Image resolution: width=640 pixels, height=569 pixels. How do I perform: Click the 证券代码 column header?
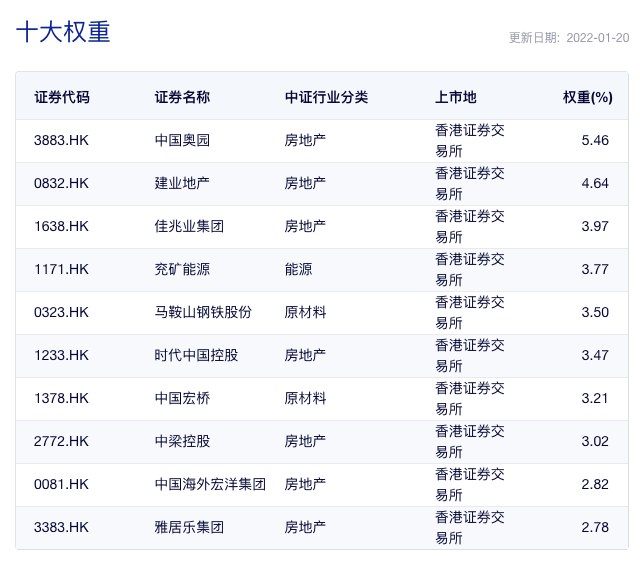[x=62, y=97]
